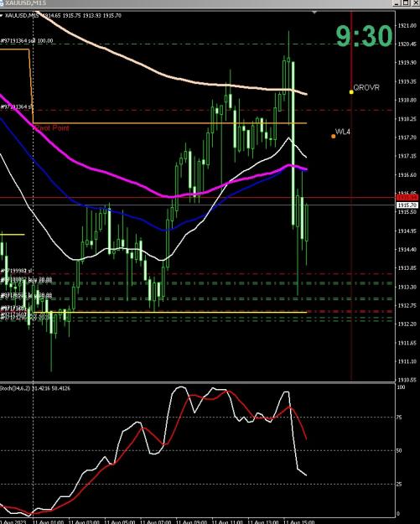
Task: Click the 1916.60 price scale value
Action: 407,174
